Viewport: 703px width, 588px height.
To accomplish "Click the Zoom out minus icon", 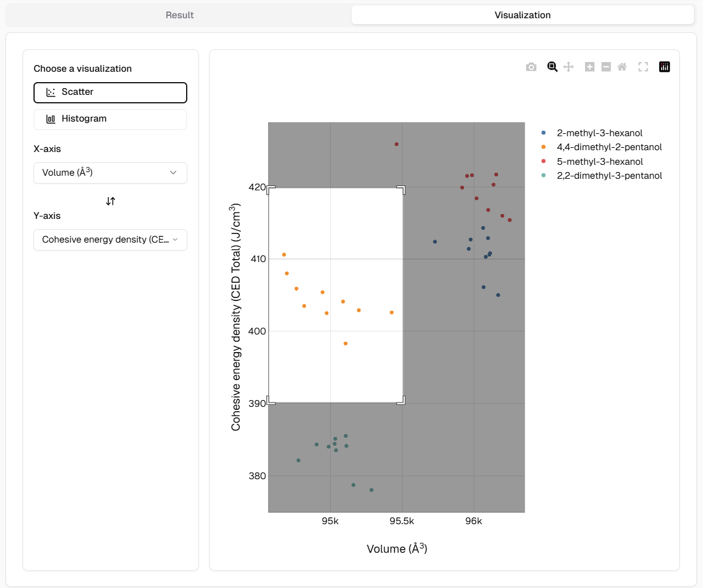I will 606,67.
